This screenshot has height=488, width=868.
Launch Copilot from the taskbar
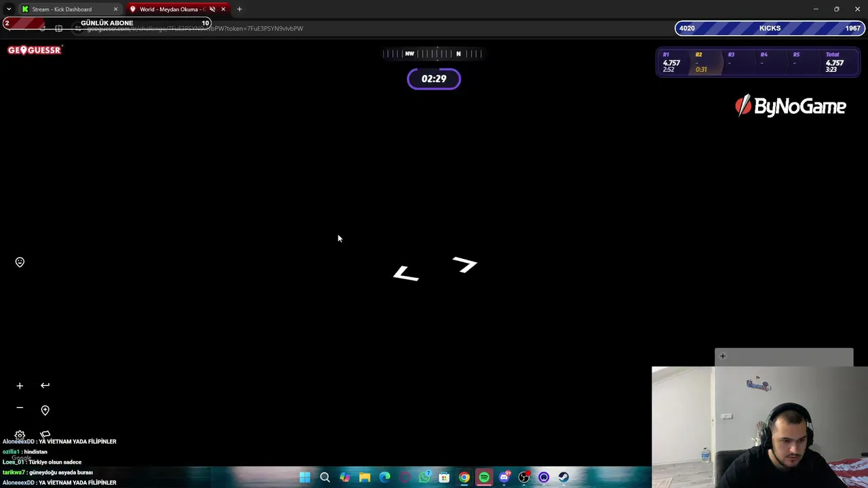coord(344,477)
